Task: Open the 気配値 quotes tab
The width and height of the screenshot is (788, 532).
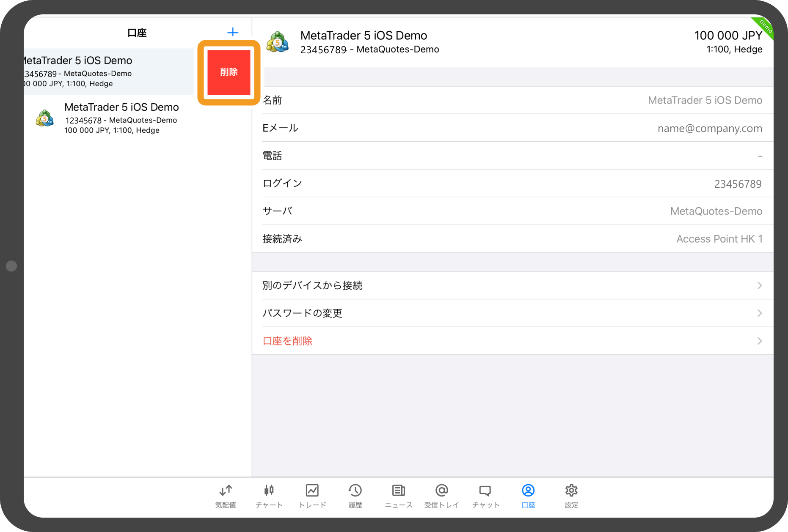Action: click(x=225, y=496)
